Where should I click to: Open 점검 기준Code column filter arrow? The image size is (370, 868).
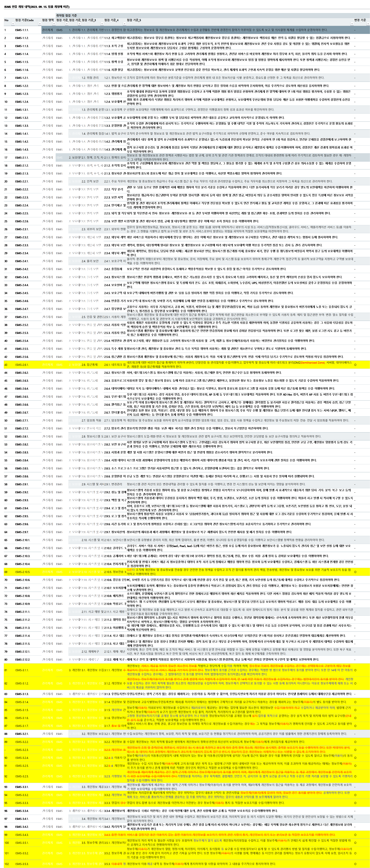[40, 24]
